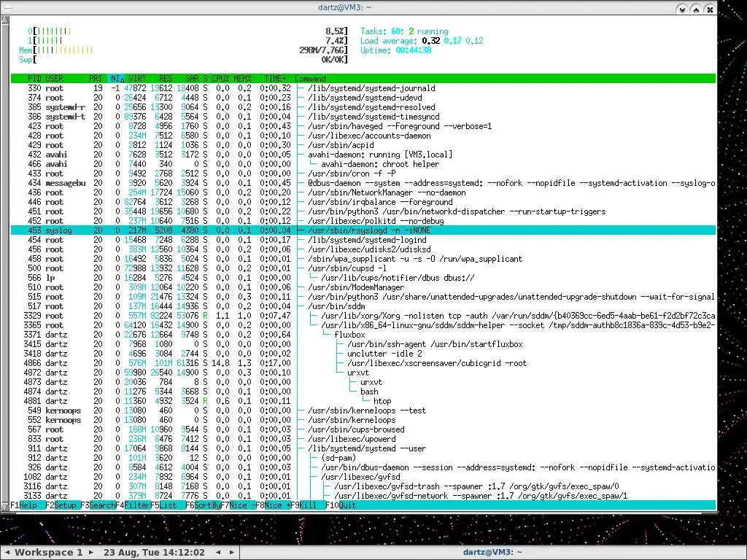Open F2 Setup in htop footer
Viewport: 747px width, 560px height.
[63, 505]
